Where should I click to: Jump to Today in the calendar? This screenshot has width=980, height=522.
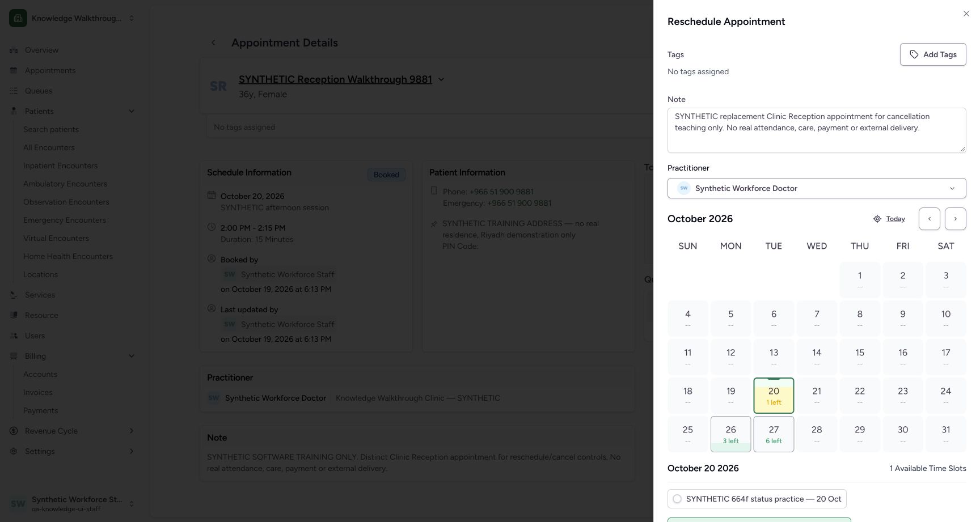point(895,219)
